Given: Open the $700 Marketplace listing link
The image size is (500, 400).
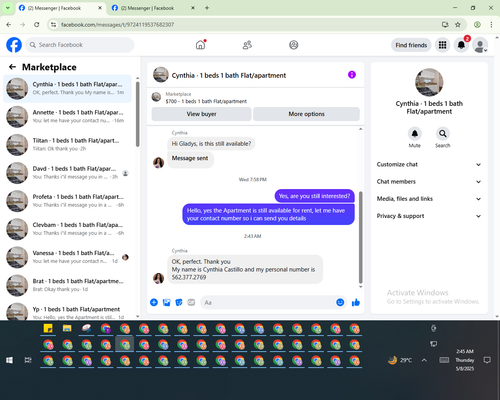Looking at the screenshot, I should pos(206,101).
